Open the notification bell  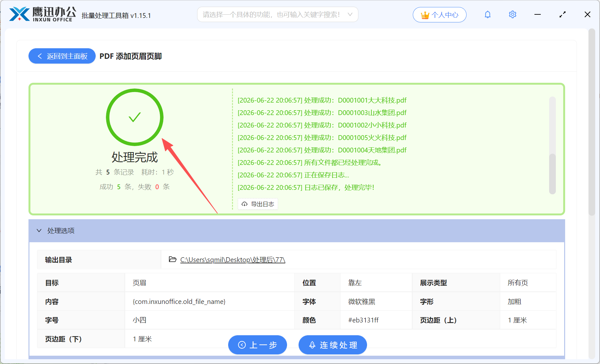click(x=487, y=15)
